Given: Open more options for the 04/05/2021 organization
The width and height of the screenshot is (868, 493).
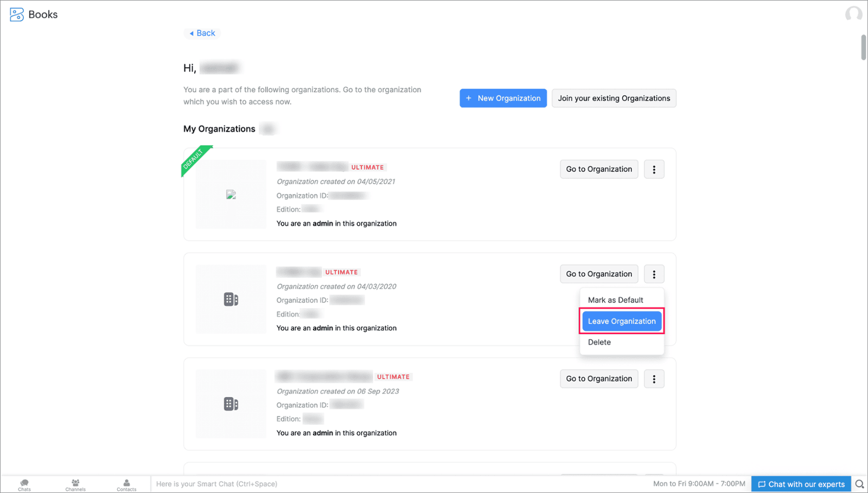Looking at the screenshot, I should pyautogui.click(x=654, y=169).
